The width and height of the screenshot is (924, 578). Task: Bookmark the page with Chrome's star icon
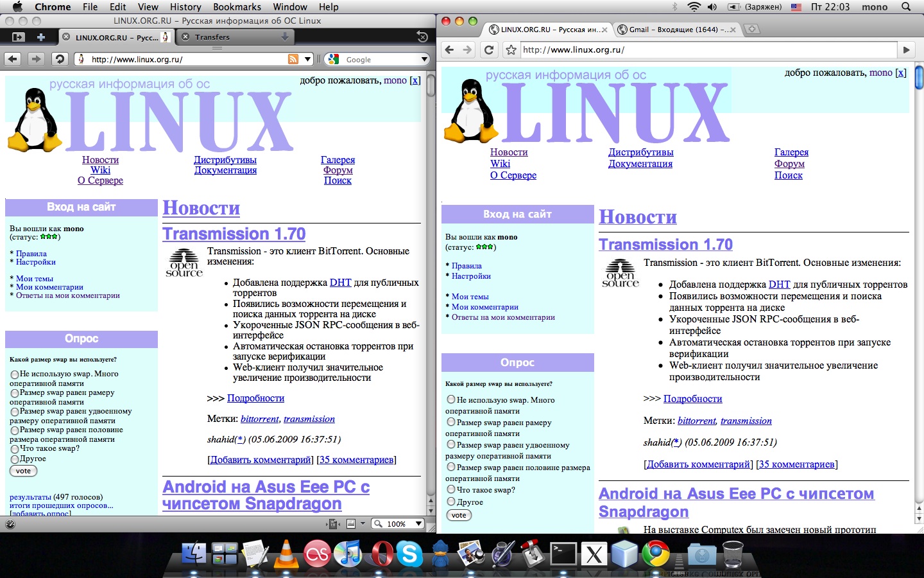tap(511, 50)
